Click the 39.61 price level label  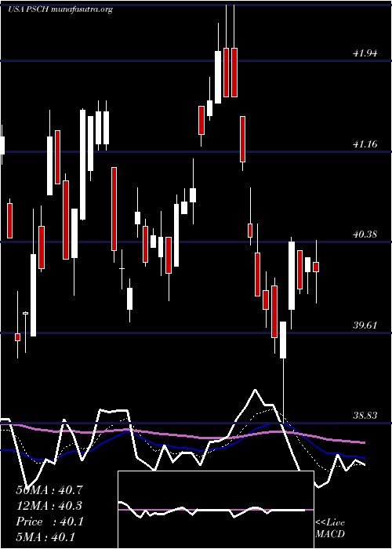(365, 325)
